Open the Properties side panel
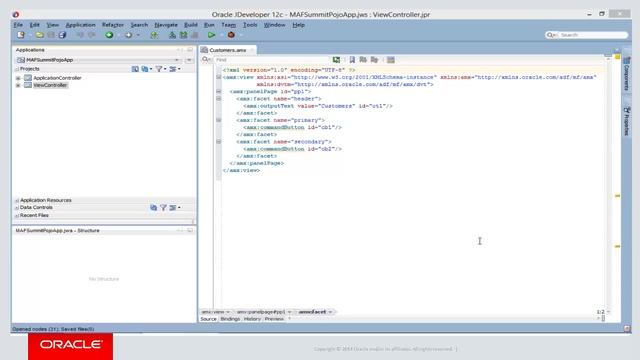 627,121
